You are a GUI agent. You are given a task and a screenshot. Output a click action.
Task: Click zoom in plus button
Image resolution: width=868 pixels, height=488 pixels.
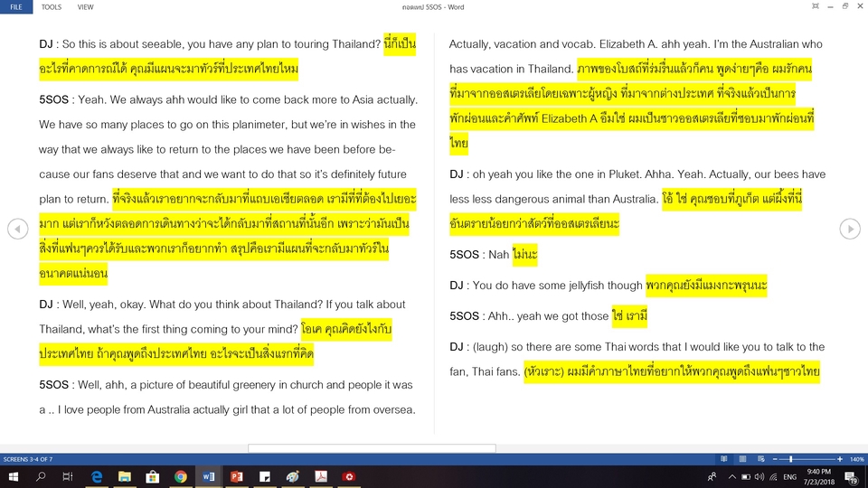pyautogui.click(x=840, y=459)
